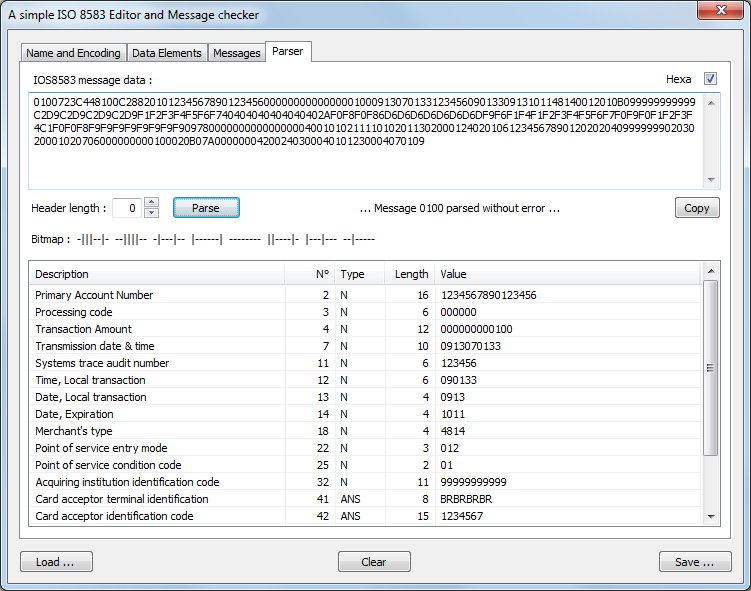Click the N° column header

tap(310, 274)
